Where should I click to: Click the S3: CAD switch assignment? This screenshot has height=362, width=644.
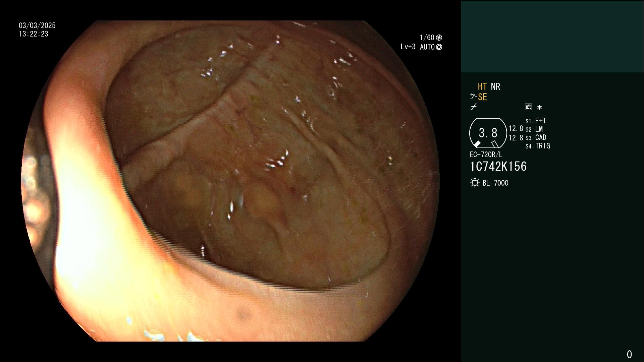point(536,137)
